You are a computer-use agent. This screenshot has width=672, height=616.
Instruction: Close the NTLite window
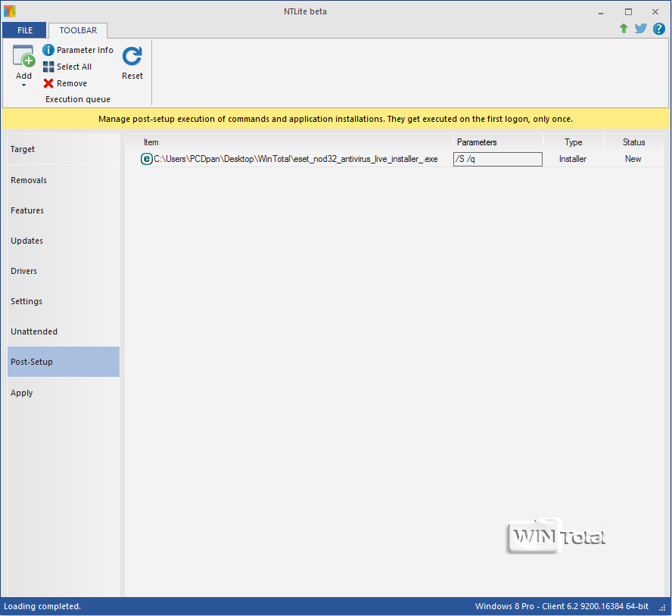655,12
